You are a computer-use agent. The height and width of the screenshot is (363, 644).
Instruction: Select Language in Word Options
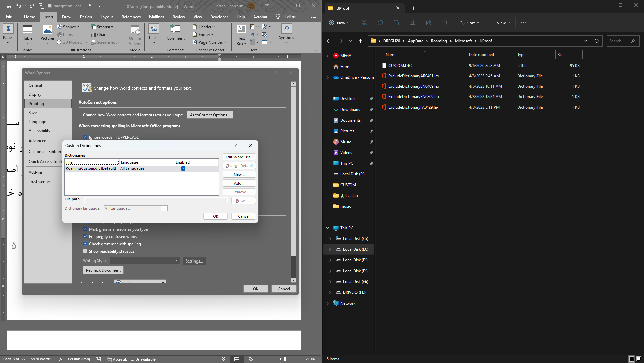coord(48,121)
